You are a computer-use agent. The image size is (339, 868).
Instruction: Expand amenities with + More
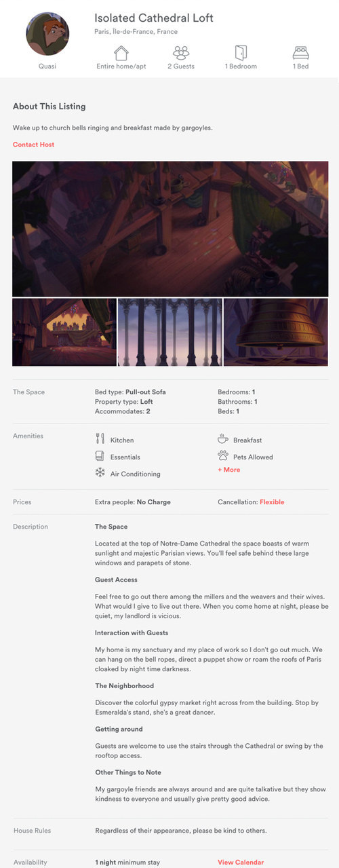coord(228,470)
